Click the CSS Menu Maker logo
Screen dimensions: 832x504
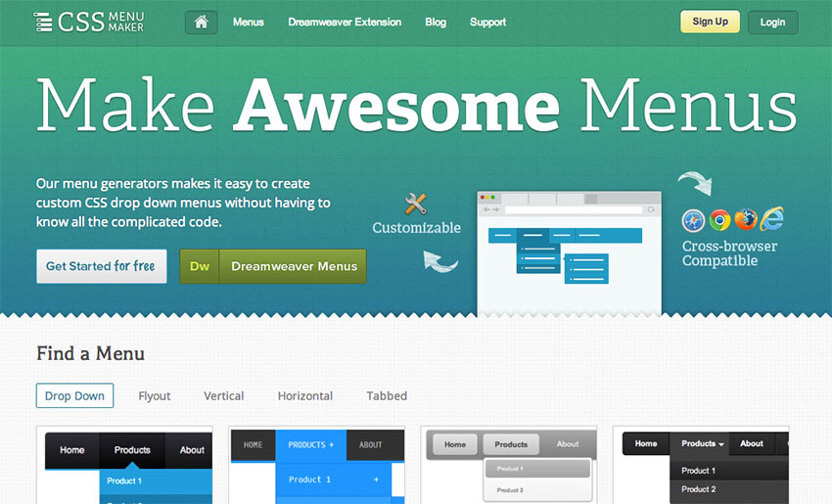[89, 22]
